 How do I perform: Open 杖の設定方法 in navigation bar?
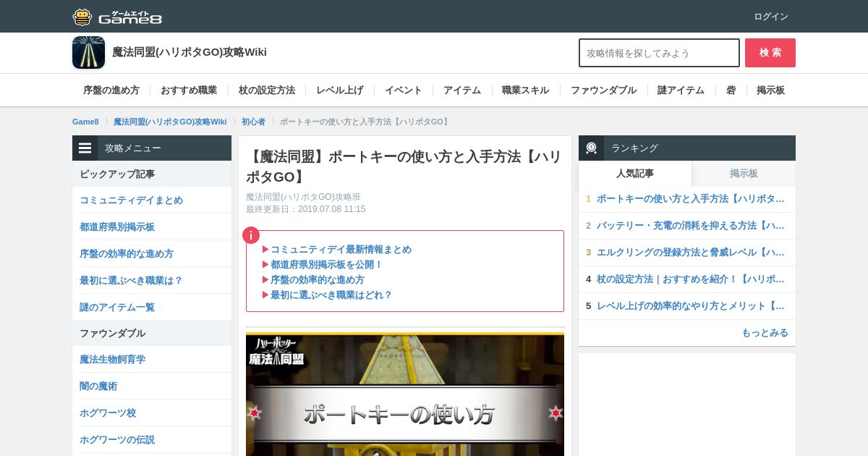pos(267,90)
